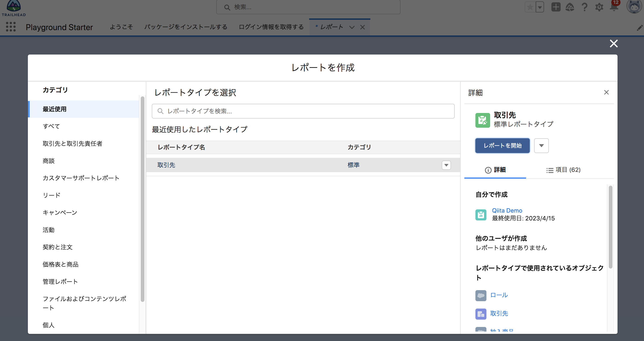Click the Qiita Demo report icon

[x=481, y=215]
